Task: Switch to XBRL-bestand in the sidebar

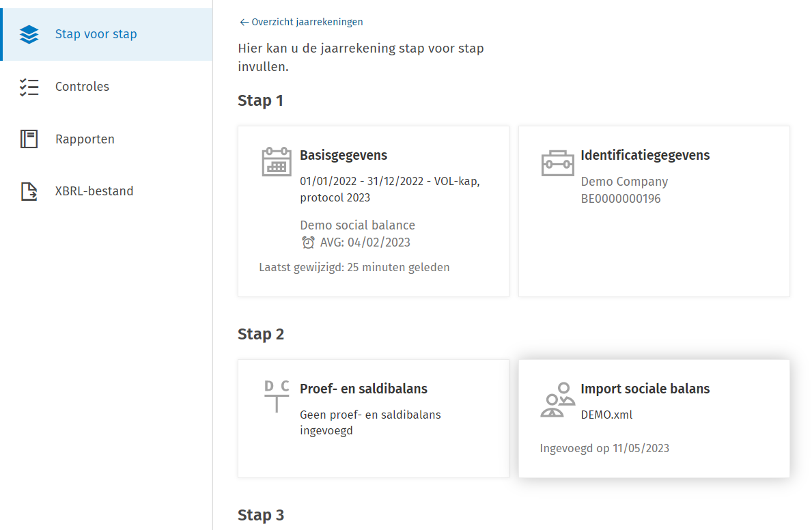Action: (94, 191)
